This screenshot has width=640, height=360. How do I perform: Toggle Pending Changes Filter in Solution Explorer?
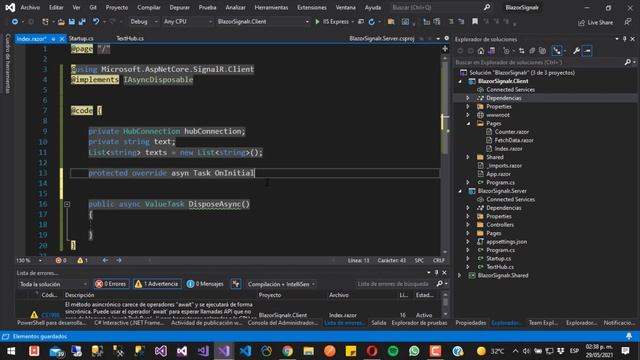tap(506, 51)
